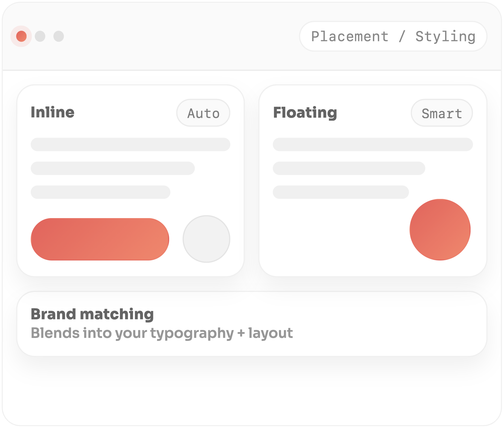
Task: Toggle the Smart badge on the Floating card
Action: pos(442,113)
